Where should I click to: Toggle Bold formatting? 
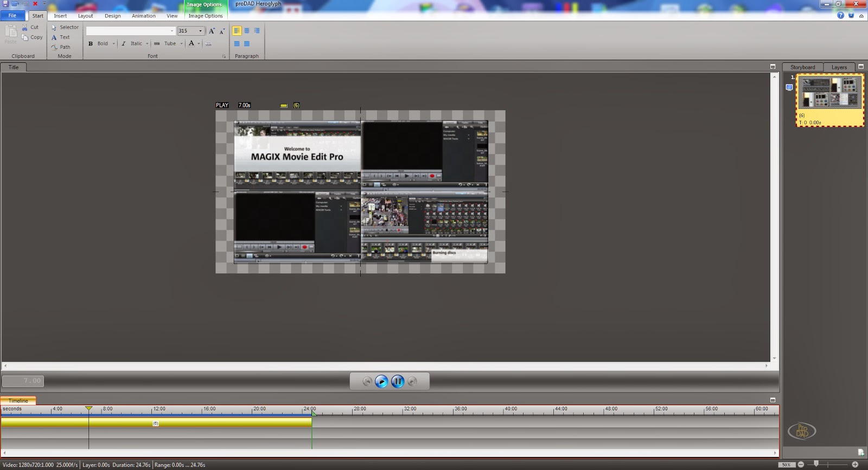point(98,43)
